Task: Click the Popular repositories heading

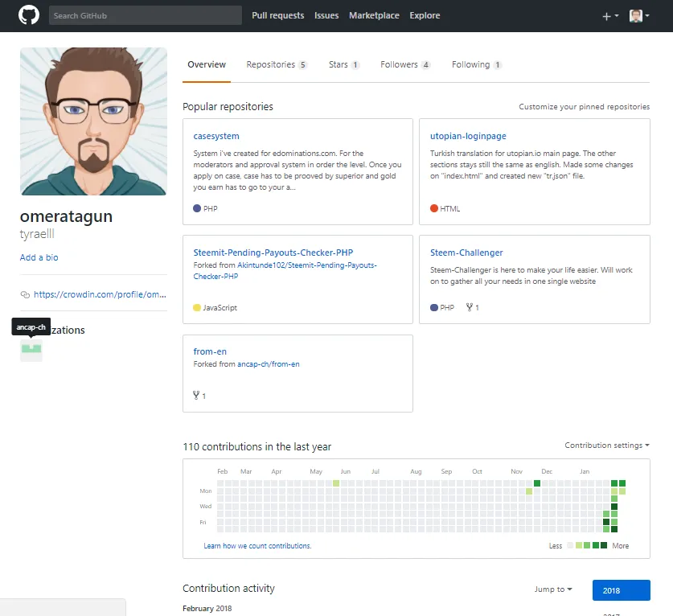Action: [228, 106]
